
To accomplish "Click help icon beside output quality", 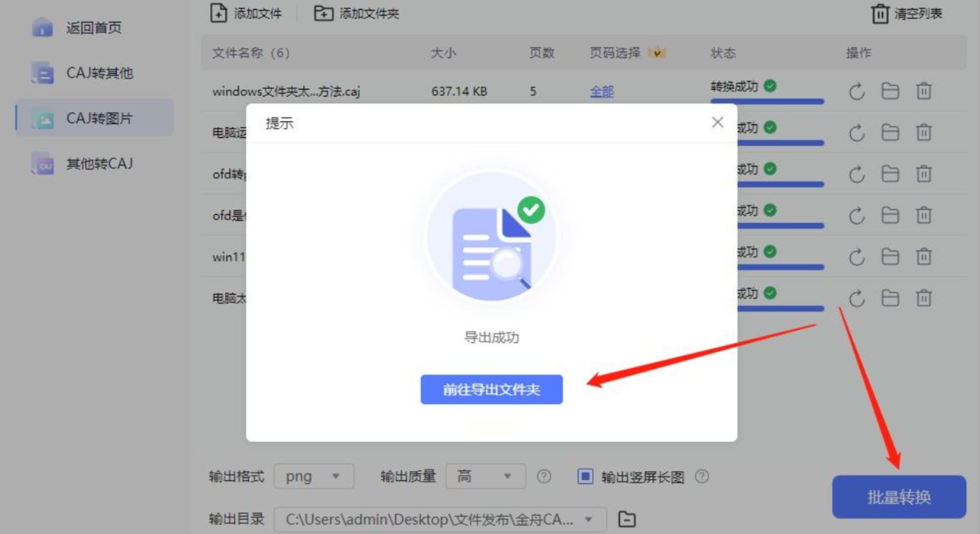I will pos(544,476).
